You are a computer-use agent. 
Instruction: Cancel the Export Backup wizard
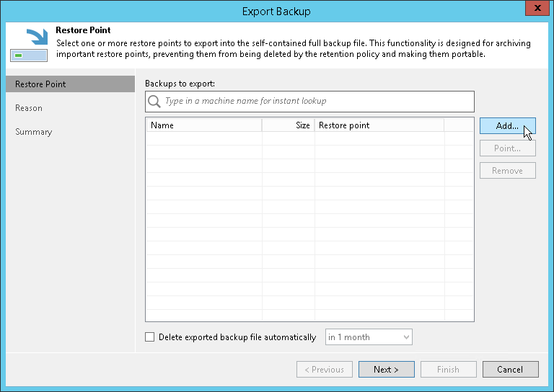pyautogui.click(x=510, y=370)
